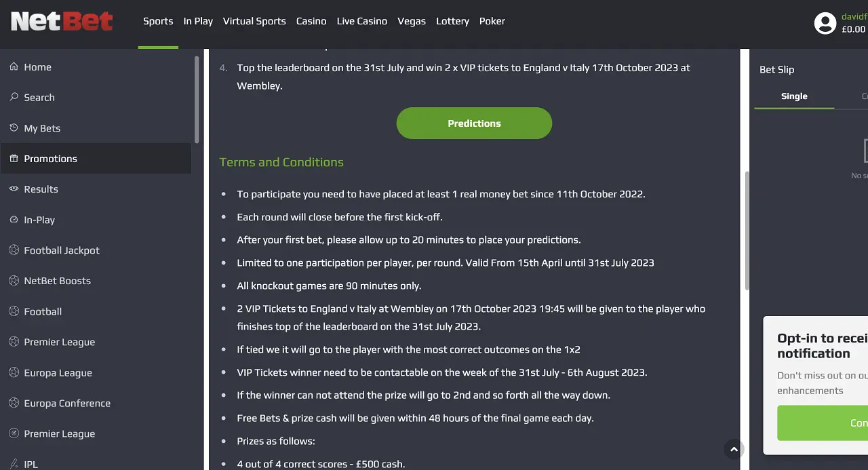The height and width of the screenshot is (470, 868).
Task: Select the Single tab in Bet Slip
Action: 794,96
